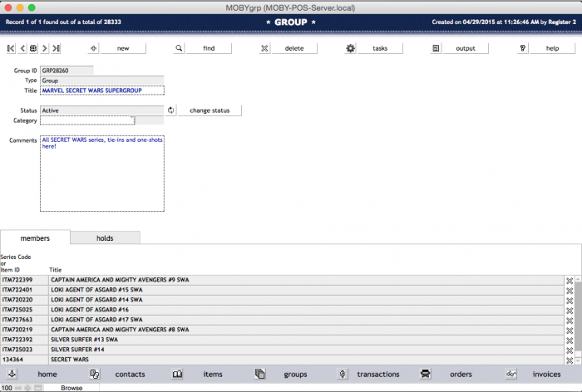582x392 pixels.
Task: Remove LOKI AGENT OF ASGARD #14 SWA row
Action: click(570, 301)
